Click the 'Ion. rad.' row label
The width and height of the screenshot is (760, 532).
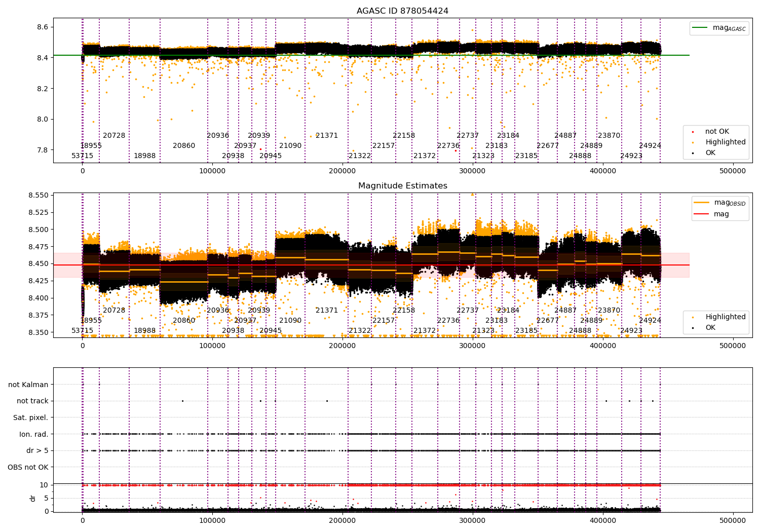coord(34,435)
